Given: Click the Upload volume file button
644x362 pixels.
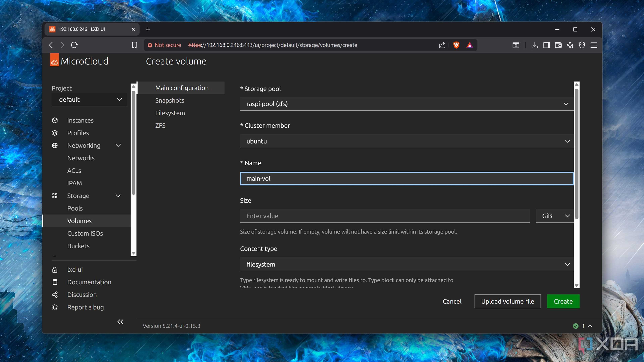Looking at the screenshot, I should 507,301.
